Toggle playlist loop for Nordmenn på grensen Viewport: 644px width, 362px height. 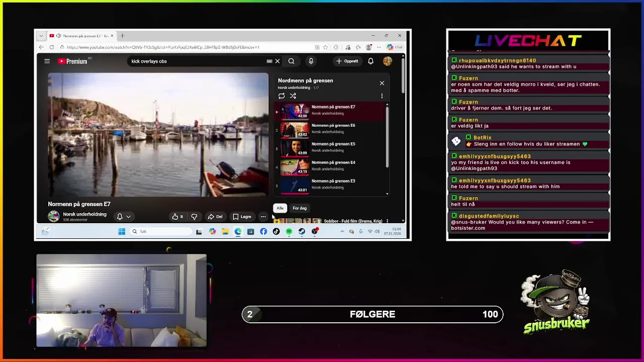click(282, 96)
